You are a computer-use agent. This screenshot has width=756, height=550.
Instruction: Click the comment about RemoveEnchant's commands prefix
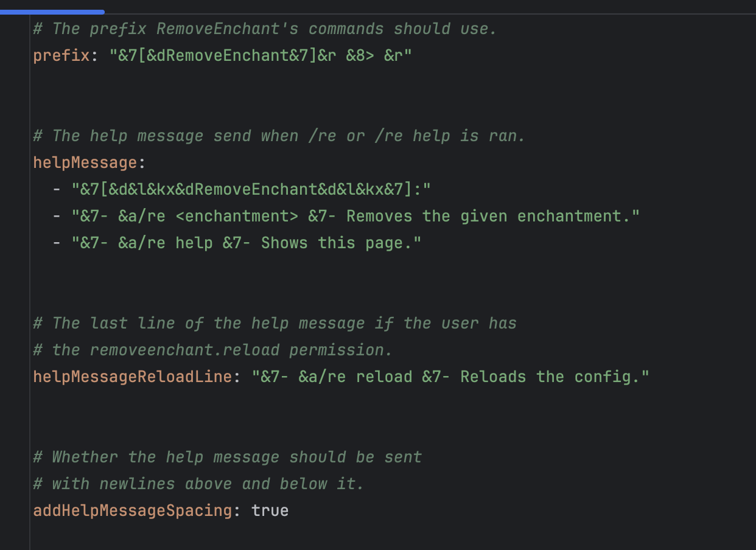(x=265, y=29)
